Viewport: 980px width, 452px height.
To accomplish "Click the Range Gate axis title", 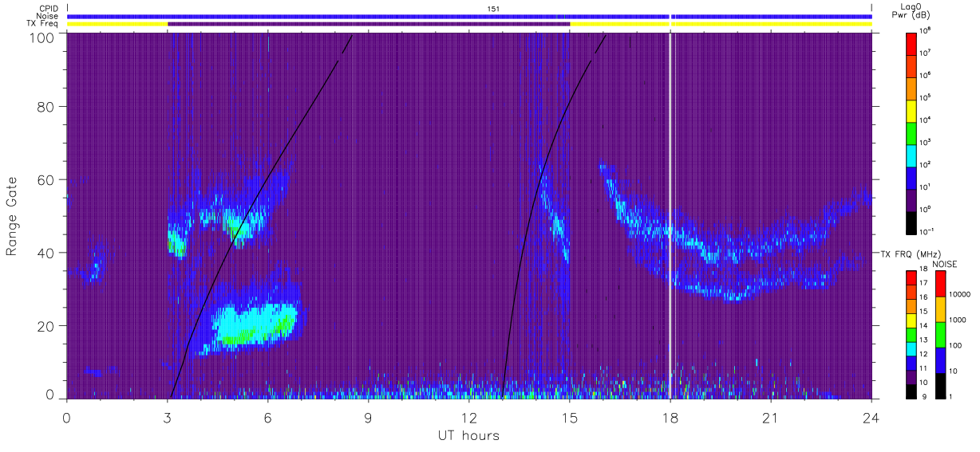I will (12, 215).
